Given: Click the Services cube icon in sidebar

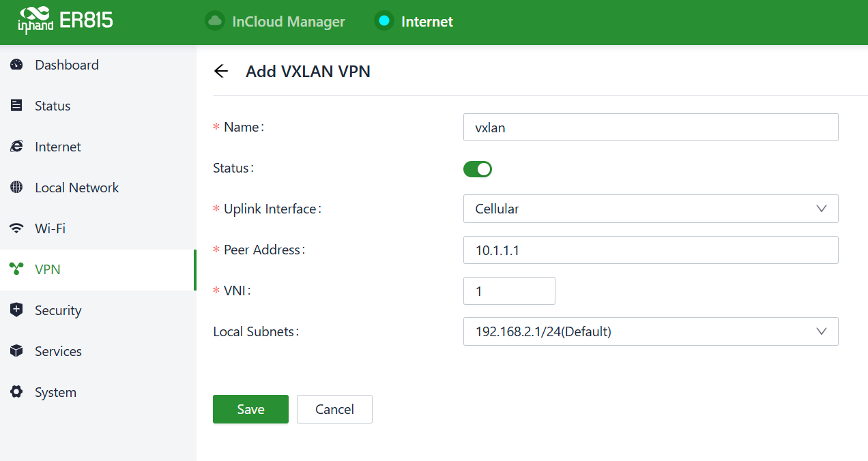Looking at the screenshot, I should tap(17, 351).
